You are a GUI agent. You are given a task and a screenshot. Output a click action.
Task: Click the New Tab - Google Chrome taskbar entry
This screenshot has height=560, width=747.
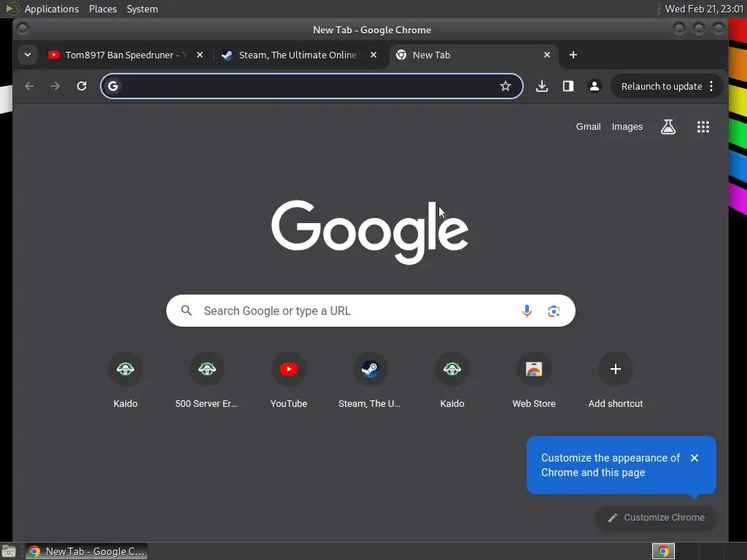(x=86, y=551)
